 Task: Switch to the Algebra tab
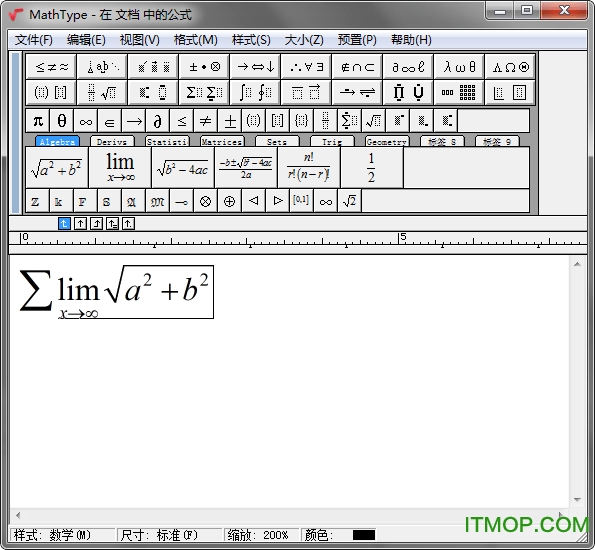(57, 142)
